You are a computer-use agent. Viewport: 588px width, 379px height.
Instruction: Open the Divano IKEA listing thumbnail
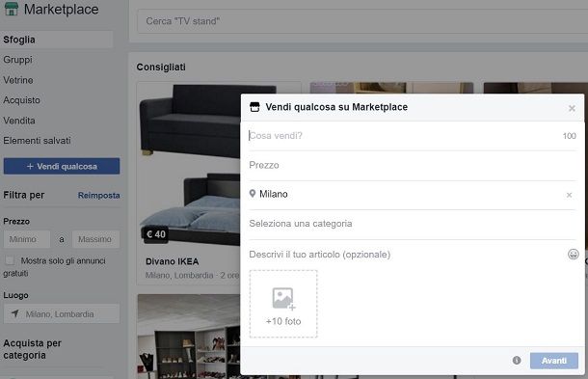pos(189,164)
